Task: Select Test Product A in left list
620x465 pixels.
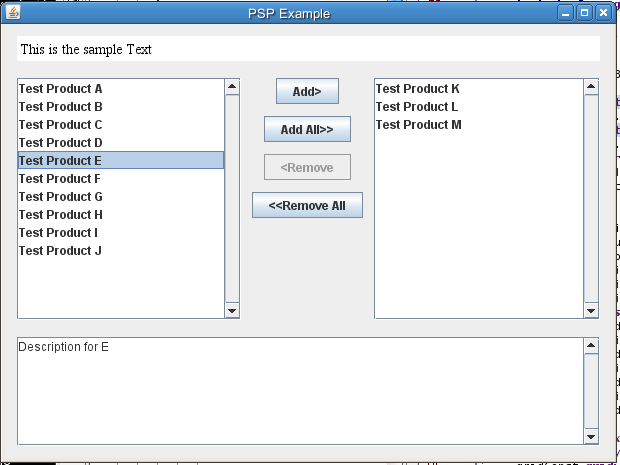Action: (61, 89)
